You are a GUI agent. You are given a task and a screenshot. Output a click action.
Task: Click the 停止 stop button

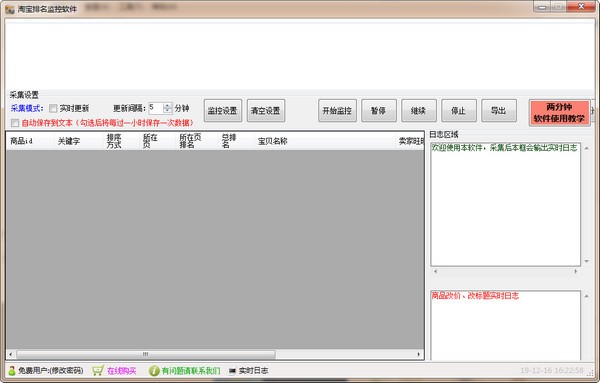(x=459, y=111)
